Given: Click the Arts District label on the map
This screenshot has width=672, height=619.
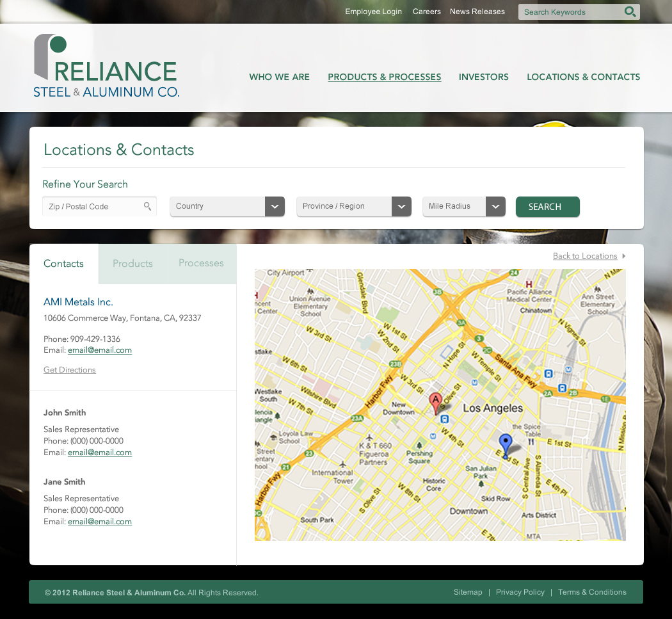Looking at the screenshot, I should (x=539, y=515).
